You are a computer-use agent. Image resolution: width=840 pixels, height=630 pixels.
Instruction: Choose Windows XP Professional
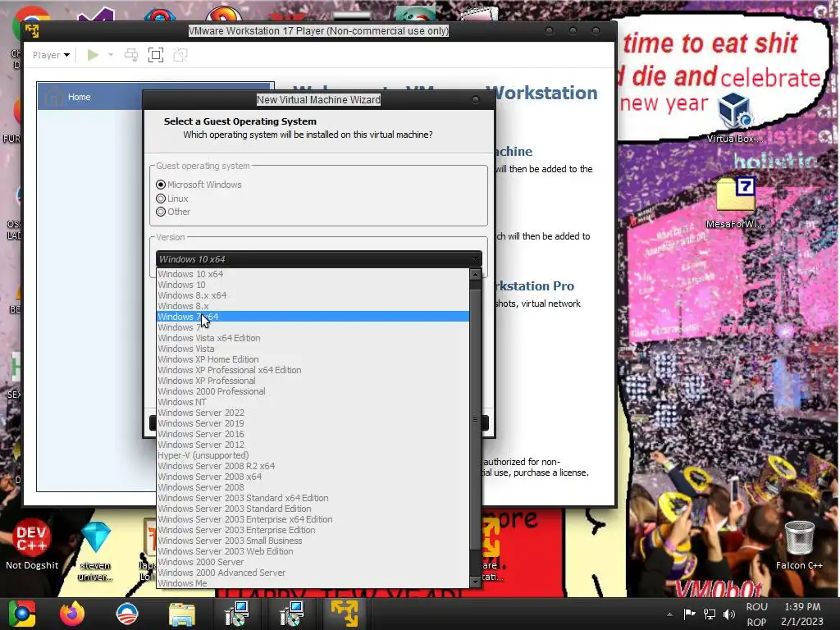(313, 381)
